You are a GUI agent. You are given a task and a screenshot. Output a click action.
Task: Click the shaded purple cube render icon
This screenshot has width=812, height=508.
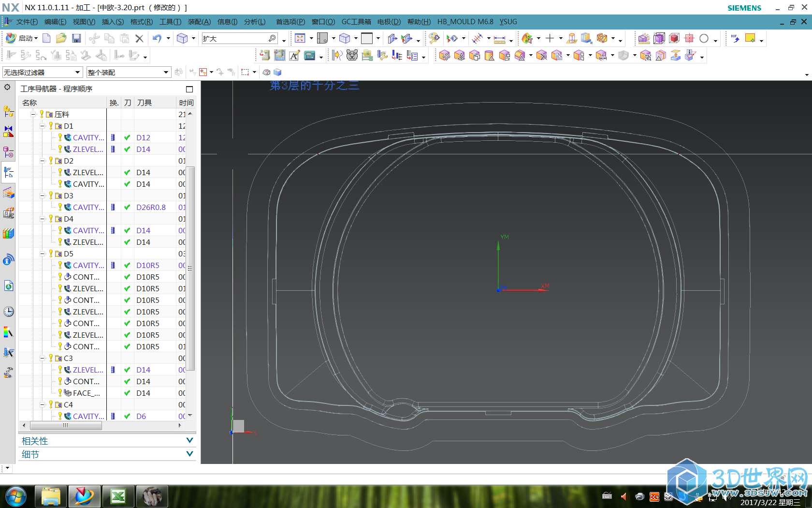point(659,38)
